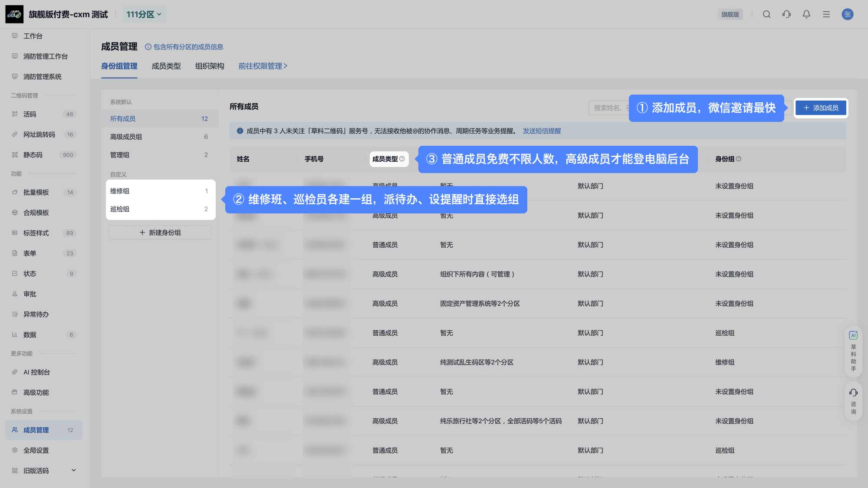Select 管理组 in the group list

tap(159, 155)
